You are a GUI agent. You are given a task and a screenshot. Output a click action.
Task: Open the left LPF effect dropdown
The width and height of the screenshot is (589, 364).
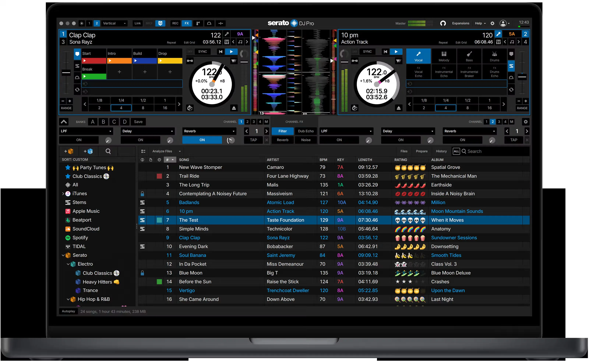[x=86, y=131]
